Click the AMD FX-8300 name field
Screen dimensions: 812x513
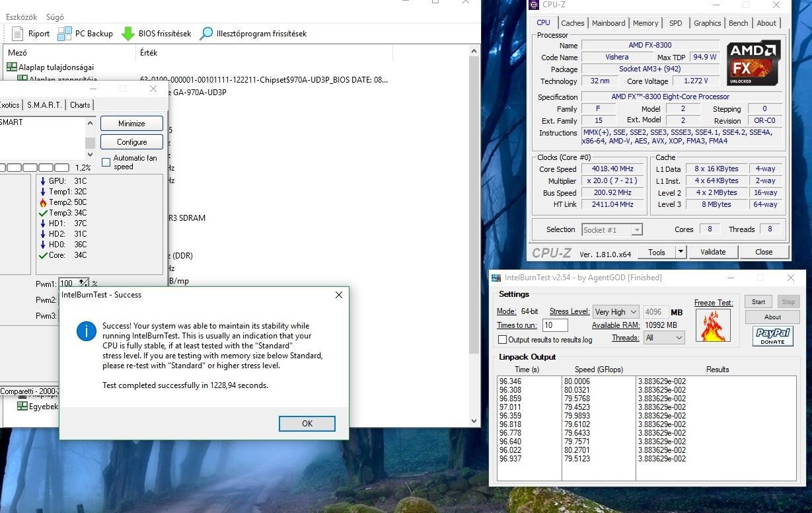point(650,46)
